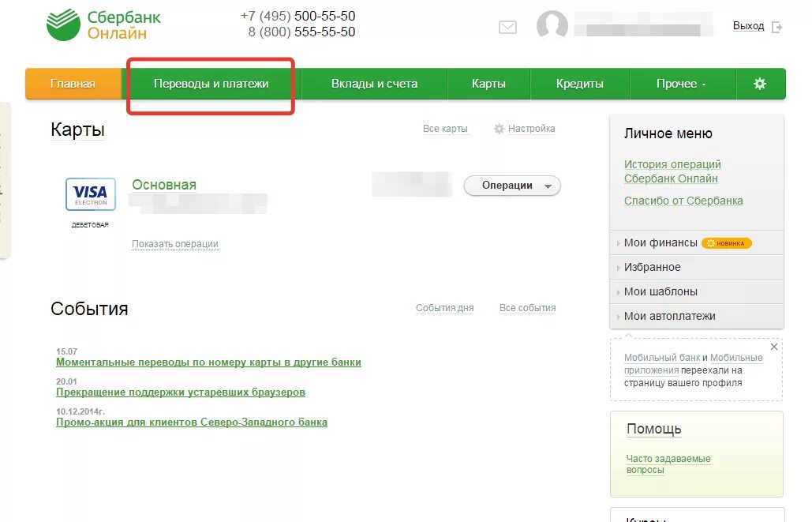
Task: Go to Вклады и счета tab
Action: [374, 84]
